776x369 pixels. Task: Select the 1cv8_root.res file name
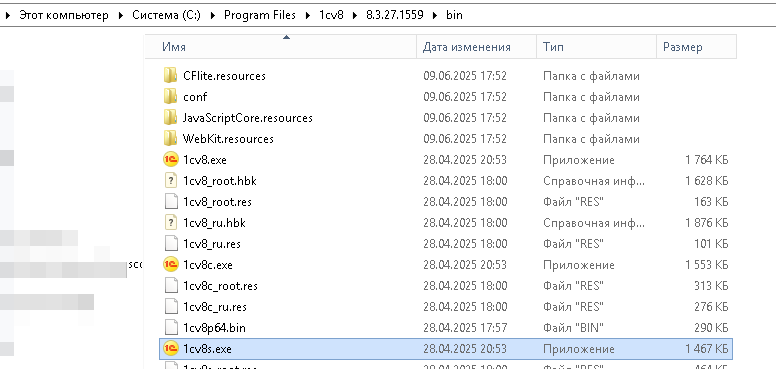(x=217, y=202)
